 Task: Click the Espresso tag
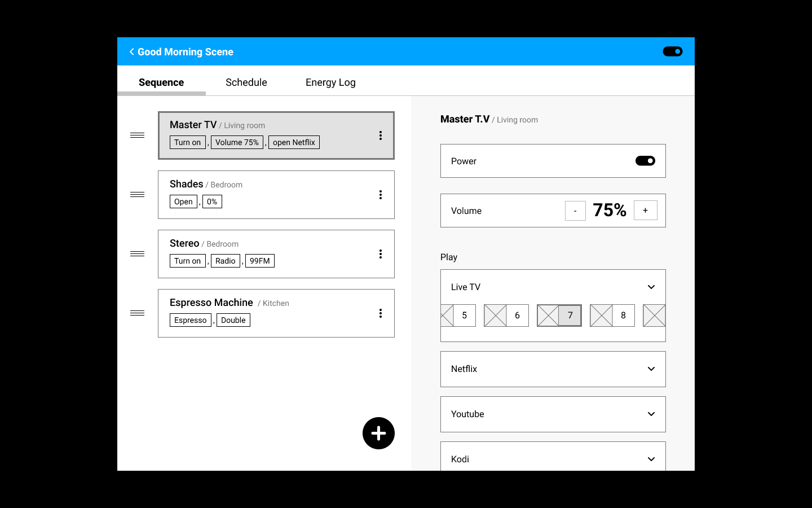point(191,320)
